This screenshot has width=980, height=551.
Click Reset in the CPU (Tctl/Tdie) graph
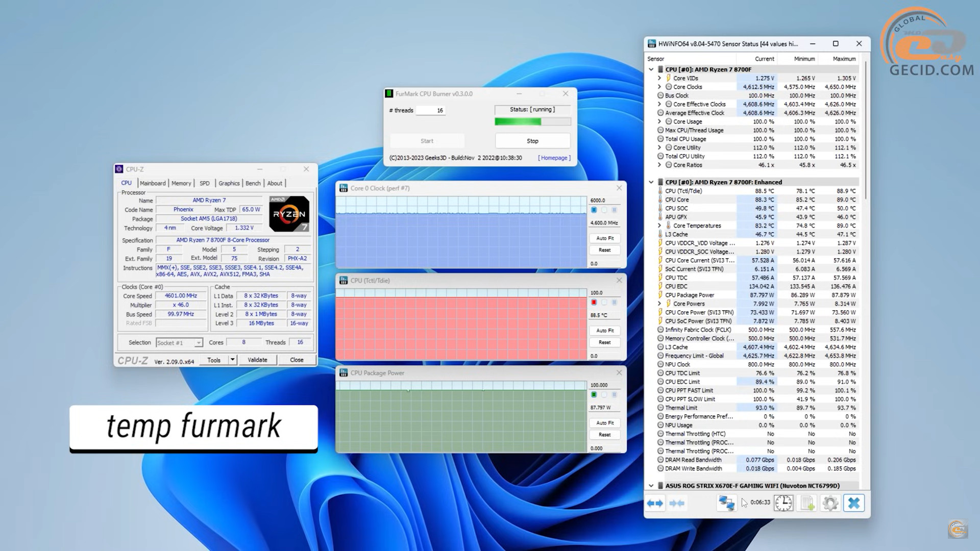605,342
